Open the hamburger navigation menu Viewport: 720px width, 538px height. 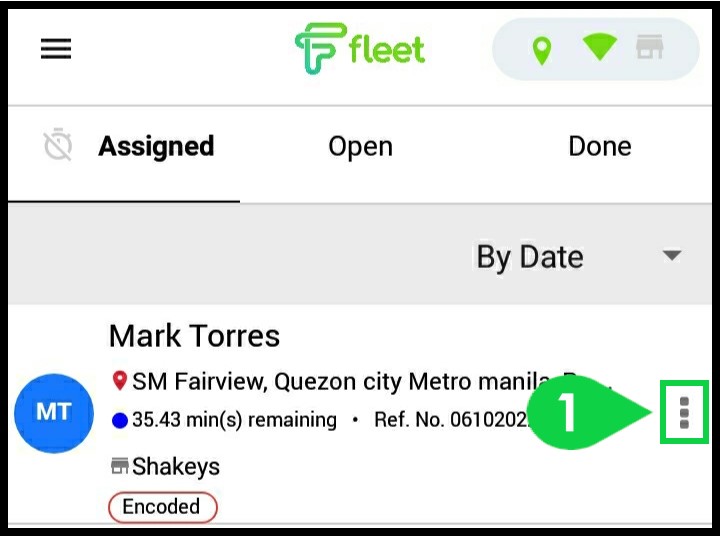[x=56, y=49]
